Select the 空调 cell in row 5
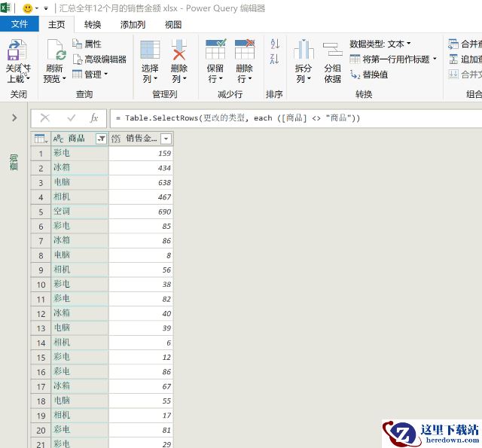Screen dimensions: 482x448 click(x=80, y=212)
